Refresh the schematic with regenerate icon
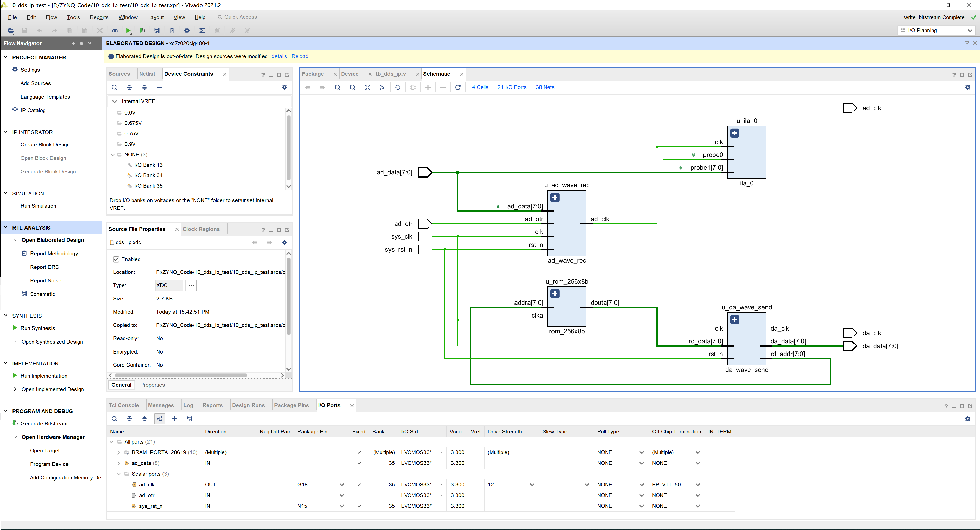Screen dimensions: 980x530 tap(458, 87)
